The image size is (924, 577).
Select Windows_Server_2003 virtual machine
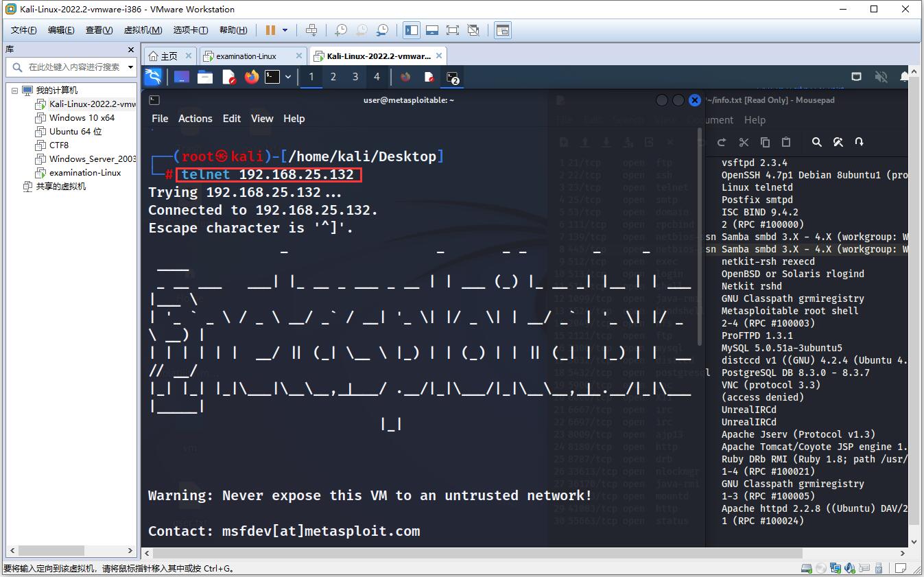point(93,159)
